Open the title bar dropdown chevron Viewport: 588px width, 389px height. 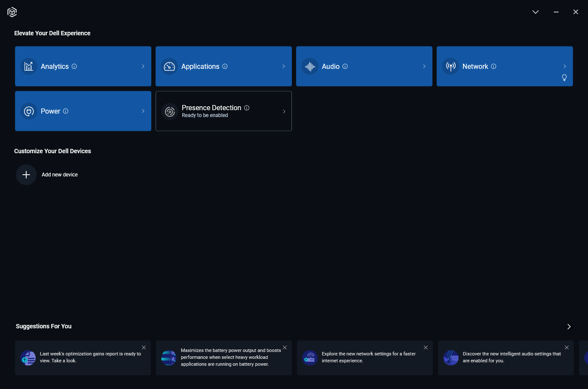[536, 12]
